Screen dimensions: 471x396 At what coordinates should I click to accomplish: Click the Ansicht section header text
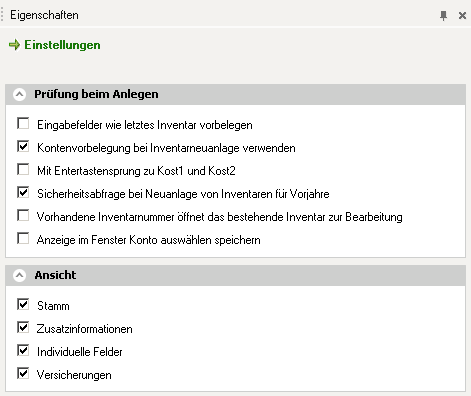coord(55,275)
